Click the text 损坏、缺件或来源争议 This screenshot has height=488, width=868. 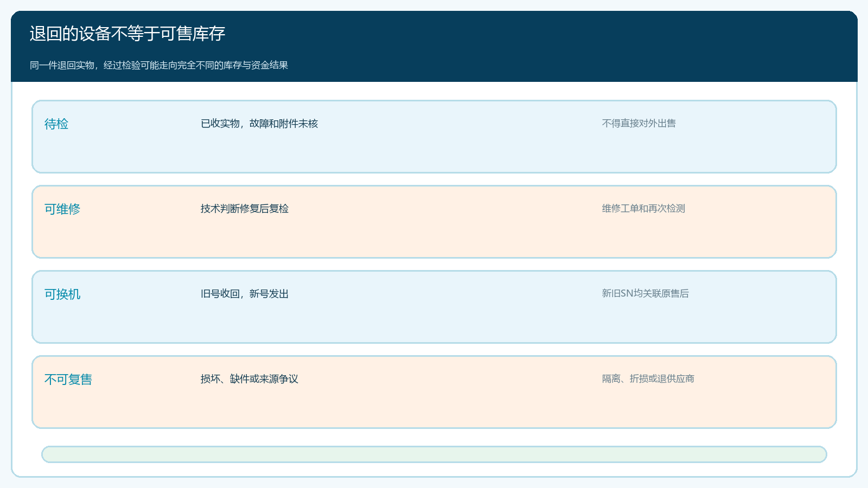pos(250,379)
